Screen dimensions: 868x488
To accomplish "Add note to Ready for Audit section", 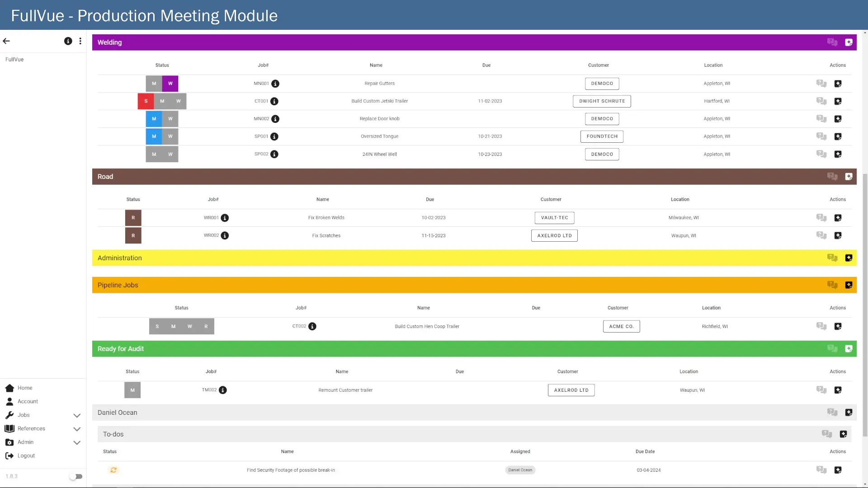I will tap(849, 349).
